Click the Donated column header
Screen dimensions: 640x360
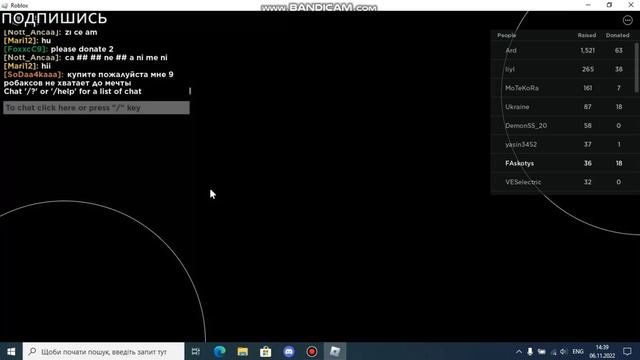618,36
